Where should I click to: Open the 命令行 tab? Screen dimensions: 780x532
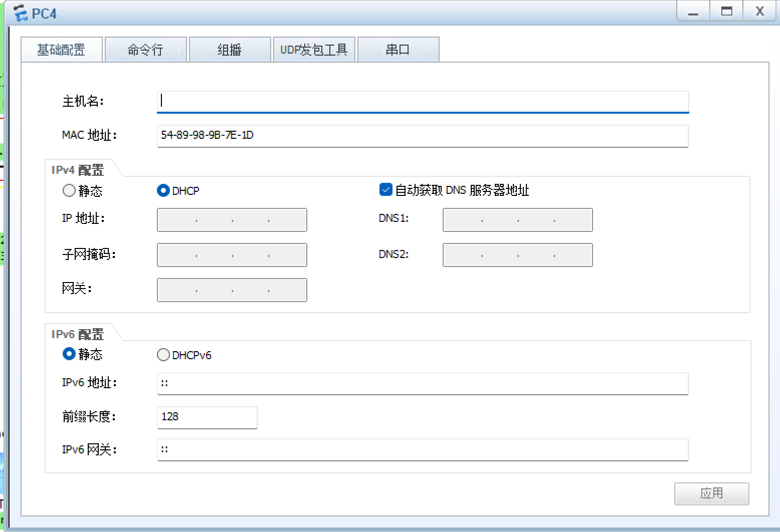(146, 50)
